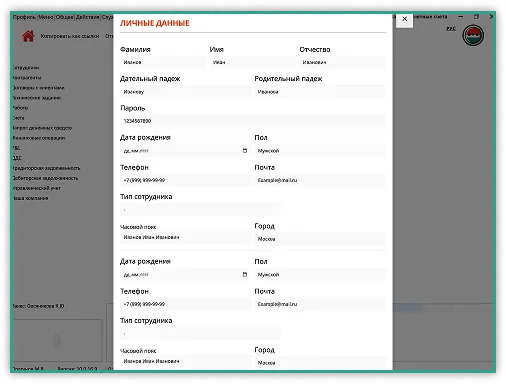
Task: Select Дебиторская задолженность in the sidebar
Action: 45,178
